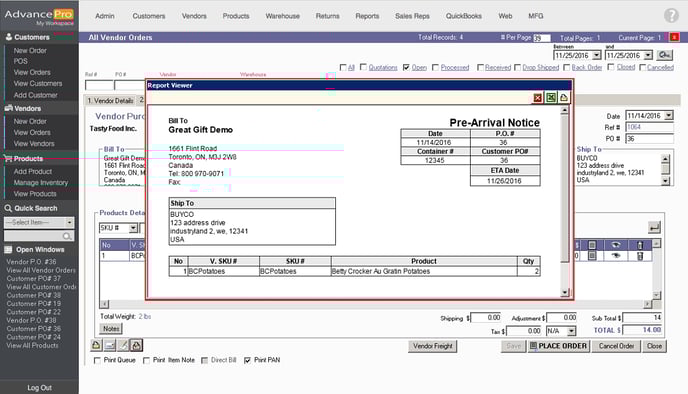Tick the Received status filter checkbox
This screenshot has width=688, height=394.
[480, 68]
